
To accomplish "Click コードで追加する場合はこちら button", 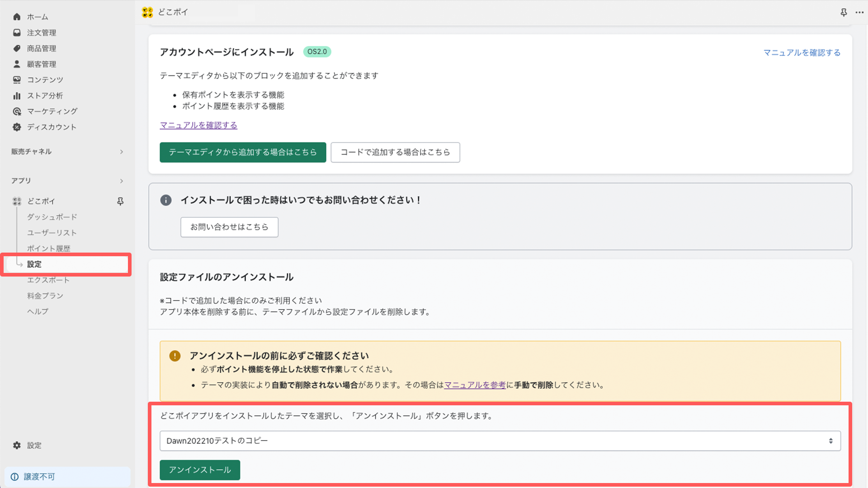I will click(x=395, y=152).
